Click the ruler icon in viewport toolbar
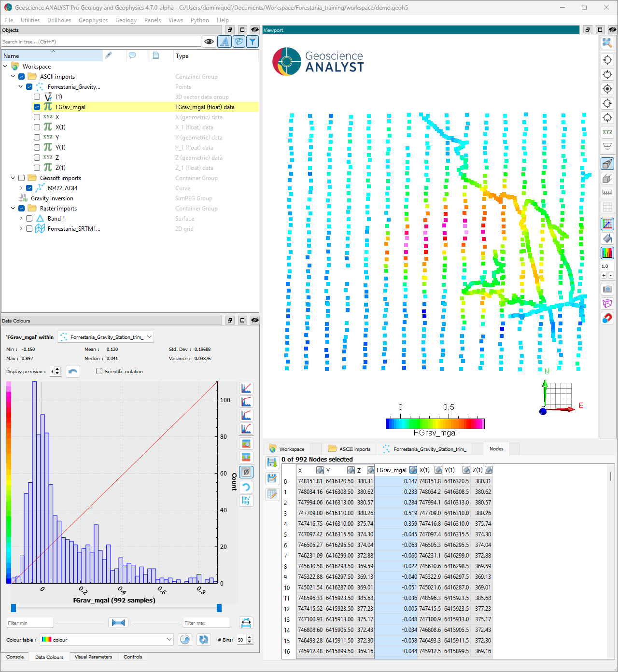The height and width of the screenshot is (672, 618). (607, 192)
